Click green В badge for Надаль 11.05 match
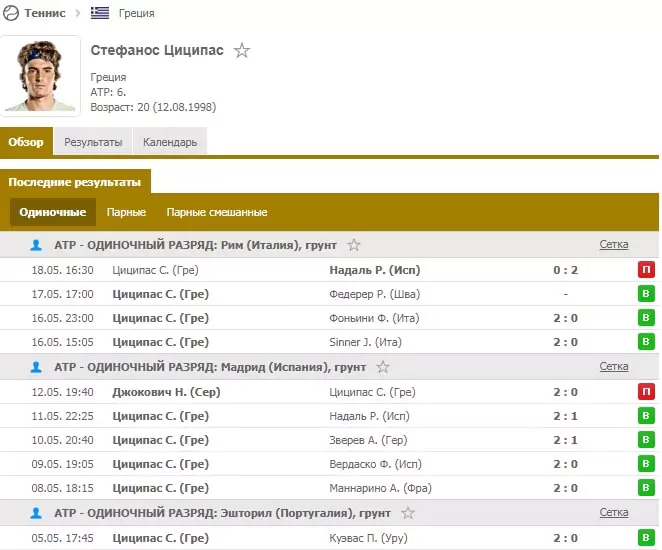The height and width of the screenshot is (550, 662). tap(646, 416)
